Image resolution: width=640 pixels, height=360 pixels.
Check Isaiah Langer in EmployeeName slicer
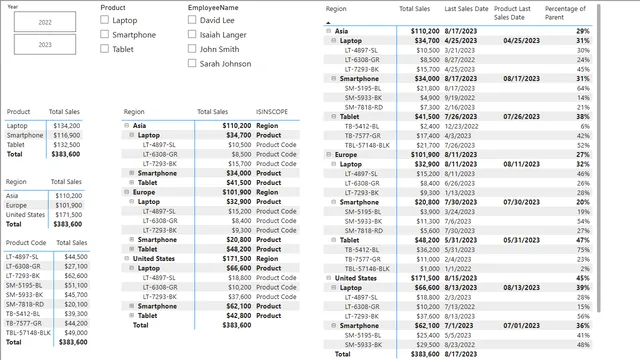click(192, 34)
